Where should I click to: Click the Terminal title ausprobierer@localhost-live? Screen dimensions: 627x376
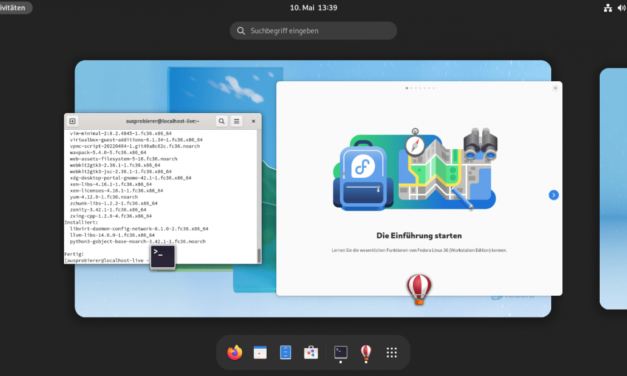[x=162, y=121]
